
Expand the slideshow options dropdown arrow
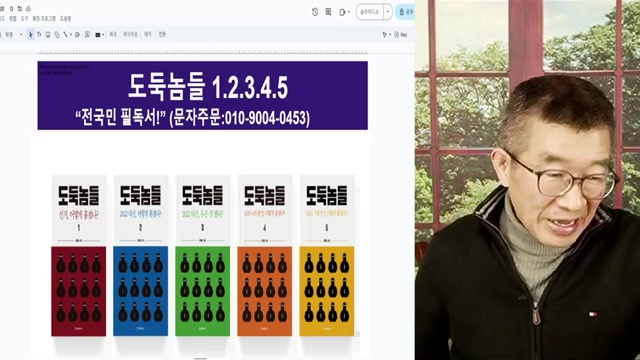(x=388, y=12)
